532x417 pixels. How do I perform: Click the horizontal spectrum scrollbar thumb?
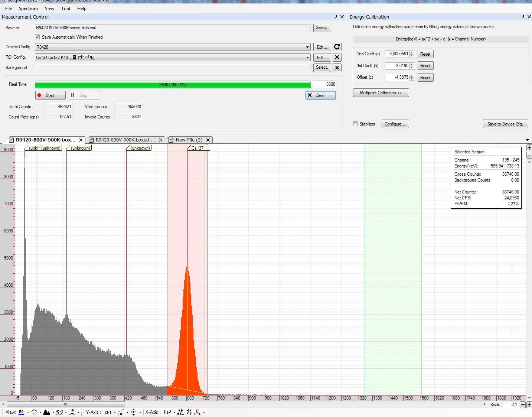click(x=65, y=404)
